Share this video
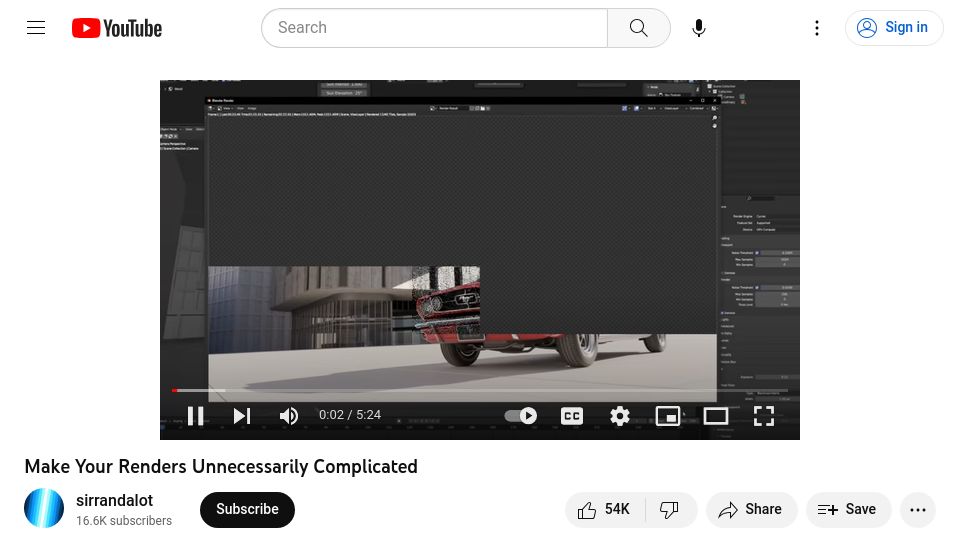This screenshot has width=960, height=540. 751,509
